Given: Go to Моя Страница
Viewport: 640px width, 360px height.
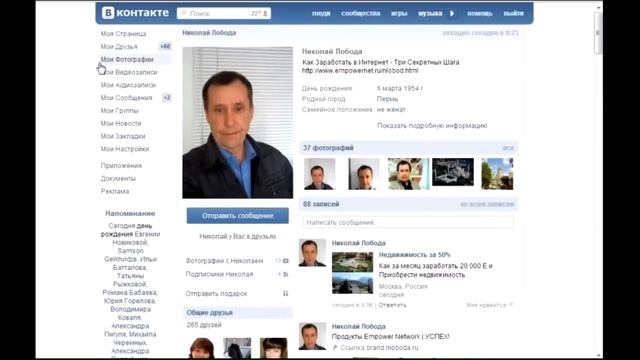Looking at the screenshot, I should tap(123, 34).
